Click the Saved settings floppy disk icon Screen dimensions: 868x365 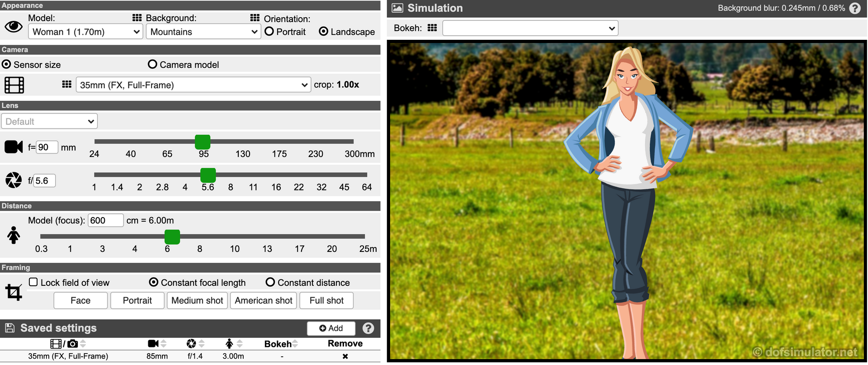9,328
